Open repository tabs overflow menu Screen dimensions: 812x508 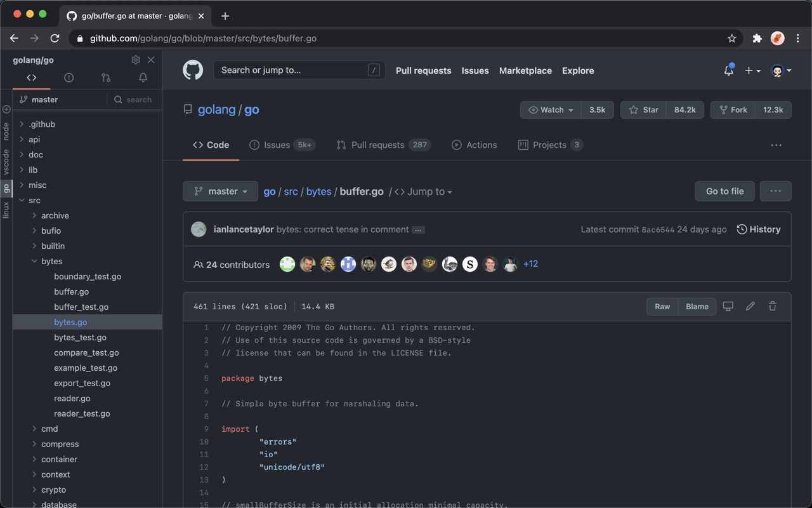776,145
